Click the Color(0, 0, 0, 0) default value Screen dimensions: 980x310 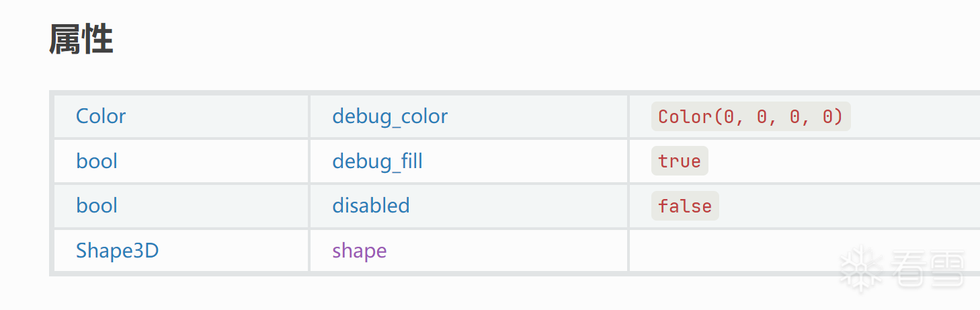point(750,117)
